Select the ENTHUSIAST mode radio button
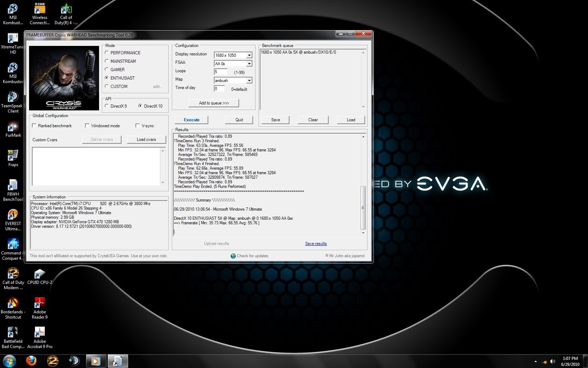Image resolution: width=588 pixels, height=368 pixels. [107, 78]
